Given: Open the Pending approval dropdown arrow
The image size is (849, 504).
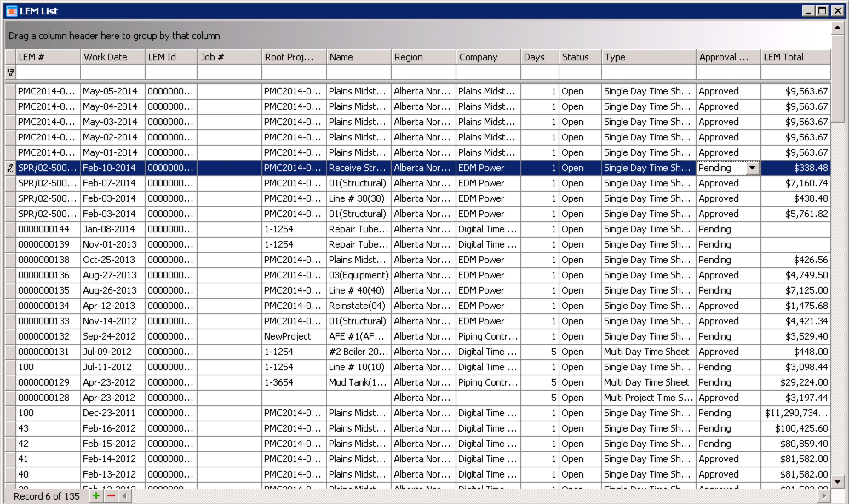Looking at the screenshot, I should (x=752, y=168).
